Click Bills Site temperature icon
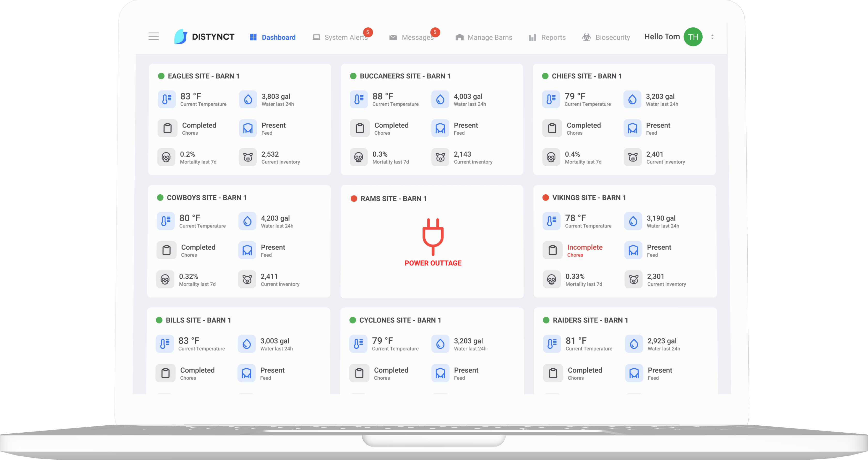Image resolution: width=868 pixels, height=460 pixels. click(x=164, y=344)
